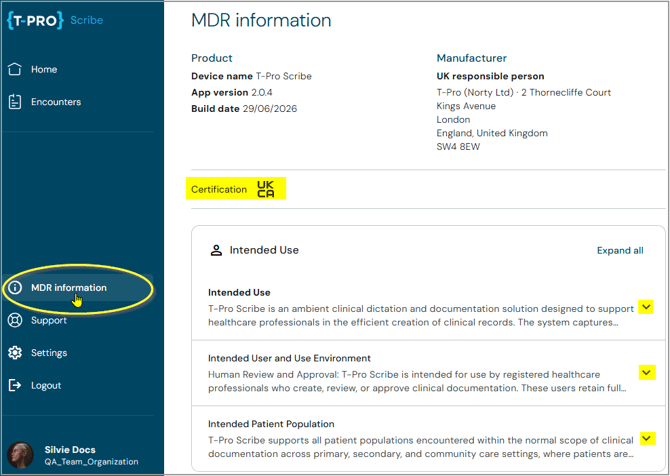Go to Support menu item
The image size is (670, 476).
(49, 320)
